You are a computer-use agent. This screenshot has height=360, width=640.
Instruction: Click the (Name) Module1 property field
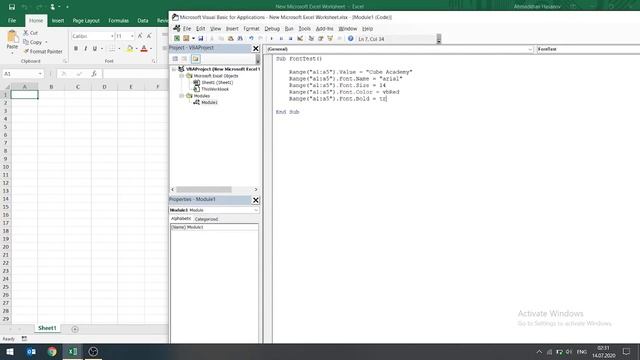214,227
